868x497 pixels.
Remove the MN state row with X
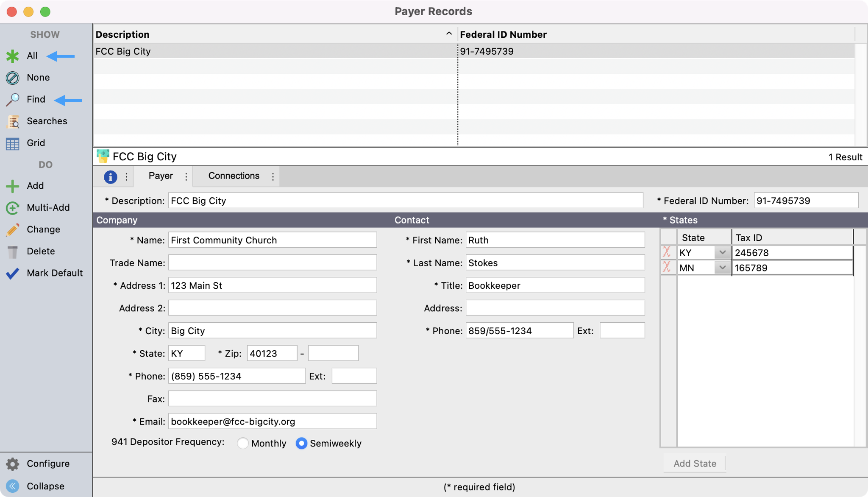point(667,268)
